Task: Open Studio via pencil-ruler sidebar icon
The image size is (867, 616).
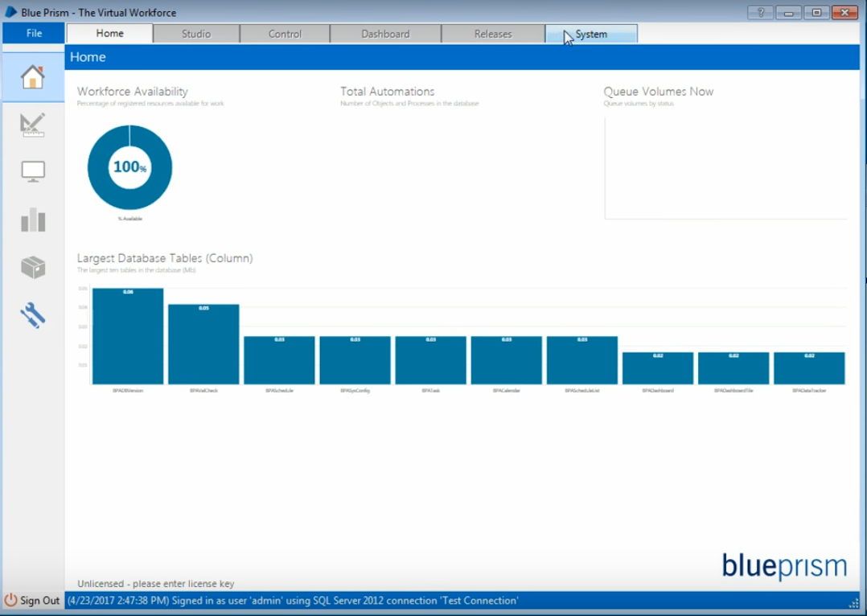Action: 32,125
